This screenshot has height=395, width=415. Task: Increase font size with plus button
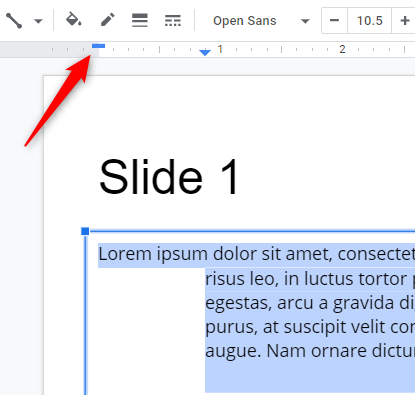click(x=405, y=21)
